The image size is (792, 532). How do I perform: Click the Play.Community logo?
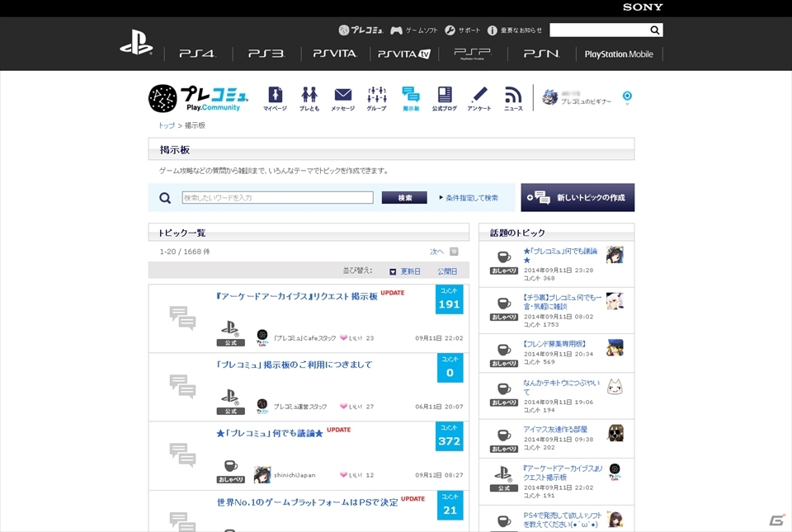point(198,98)
